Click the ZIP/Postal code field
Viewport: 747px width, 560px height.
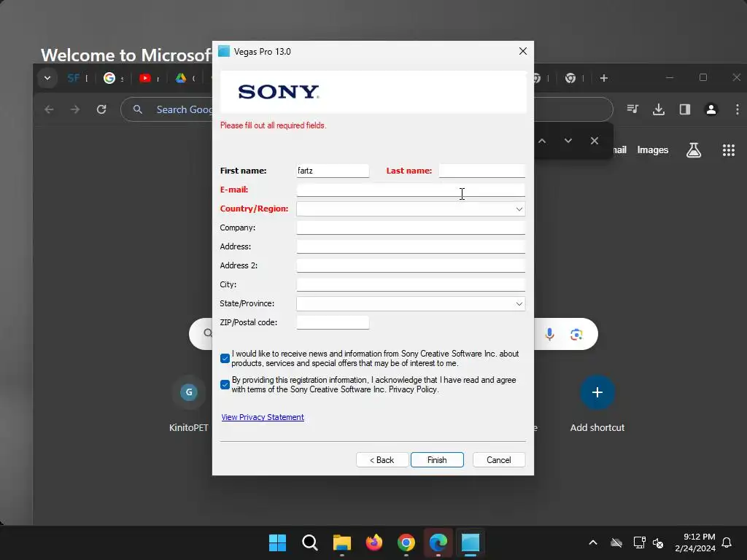333,322
